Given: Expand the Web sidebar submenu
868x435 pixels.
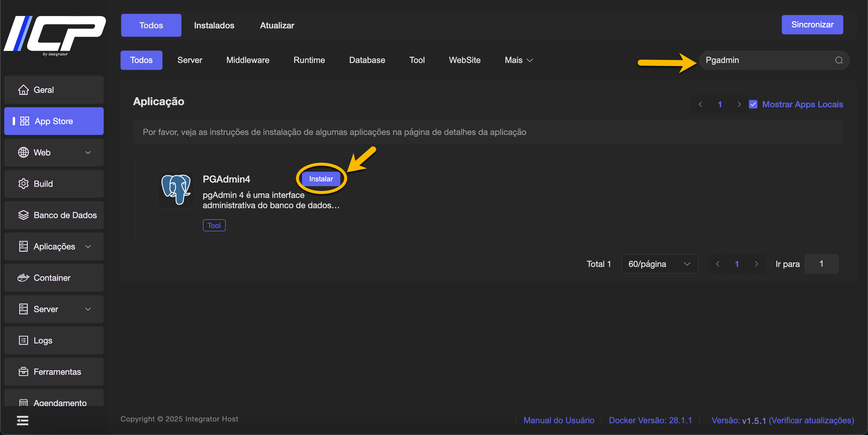Looking at the screenshot, I should [x=88, y=152].
